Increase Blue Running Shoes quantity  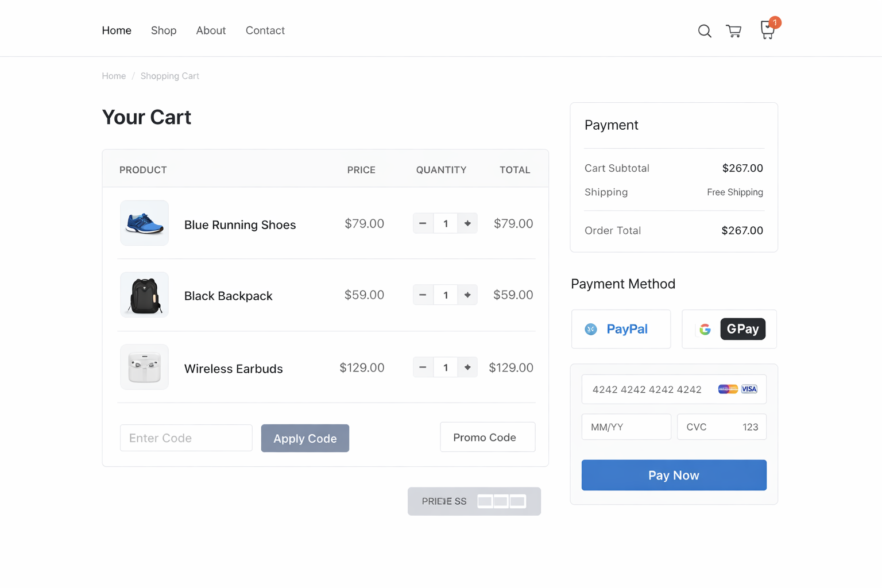click(467, 223)
